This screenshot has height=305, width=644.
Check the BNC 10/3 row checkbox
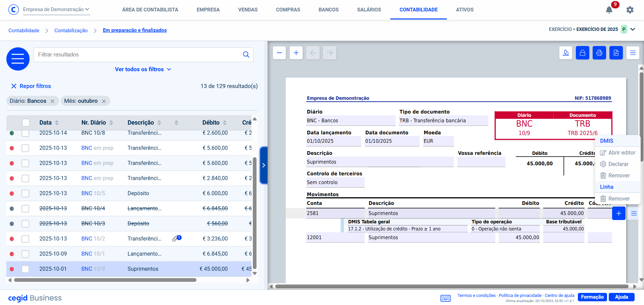[26, 224]
